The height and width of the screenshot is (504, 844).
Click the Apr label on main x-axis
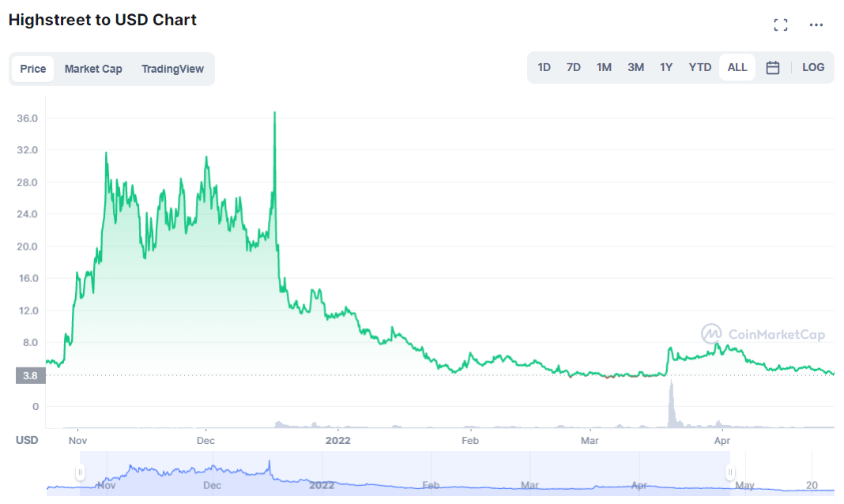click(722, 441)
